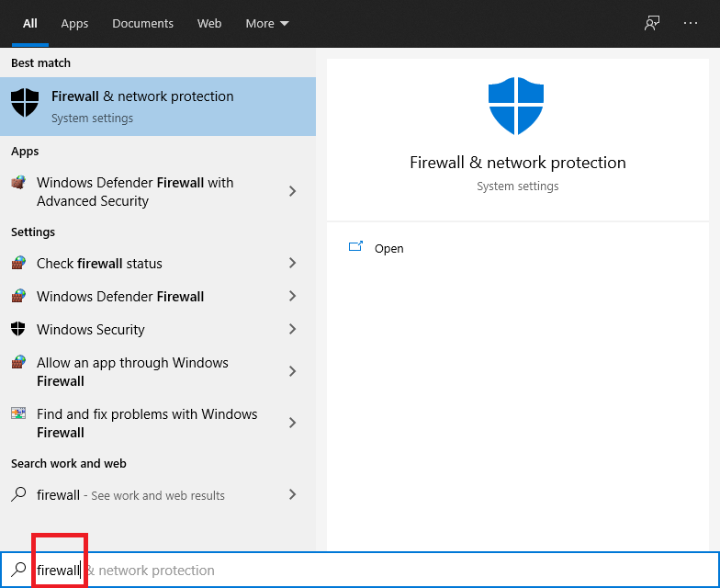The height and width of the screenshot is (588, 720).
Task: Expand arrow for Windows Defender Firewall setting
Action: (292, 296)
